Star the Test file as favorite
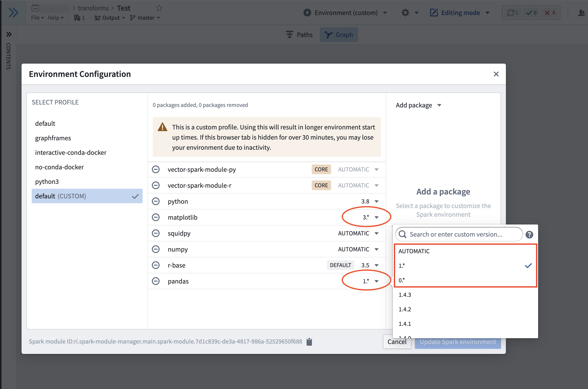The width and height of the screenshot is (588, 389). [x=159, y=8]
